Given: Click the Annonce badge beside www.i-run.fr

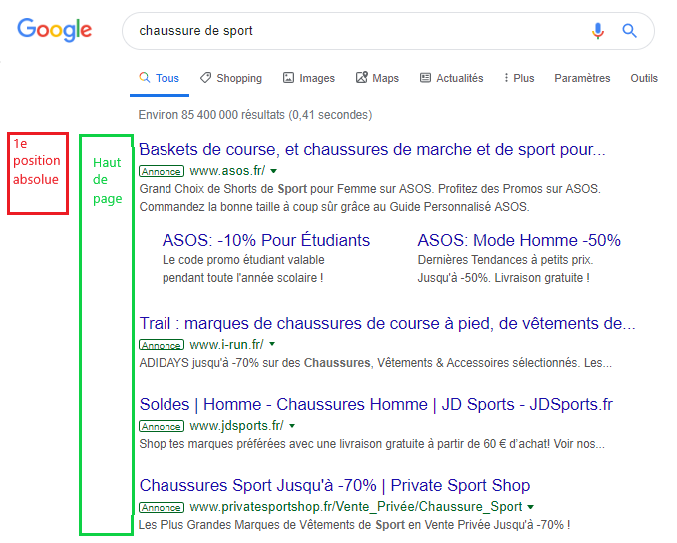Looking at the screenshot, I should click(x=161, y=345).
